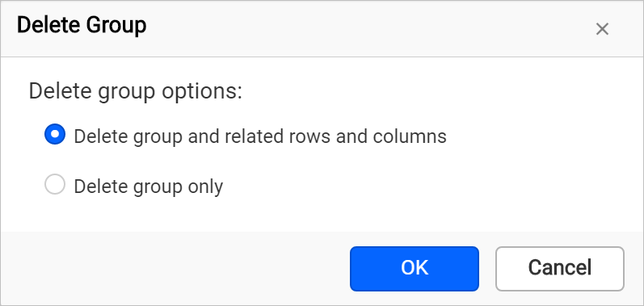Abort deleting the group via Cancel
Screen dimensions: 644x306
pyautogui.click(x=560, y=269)
